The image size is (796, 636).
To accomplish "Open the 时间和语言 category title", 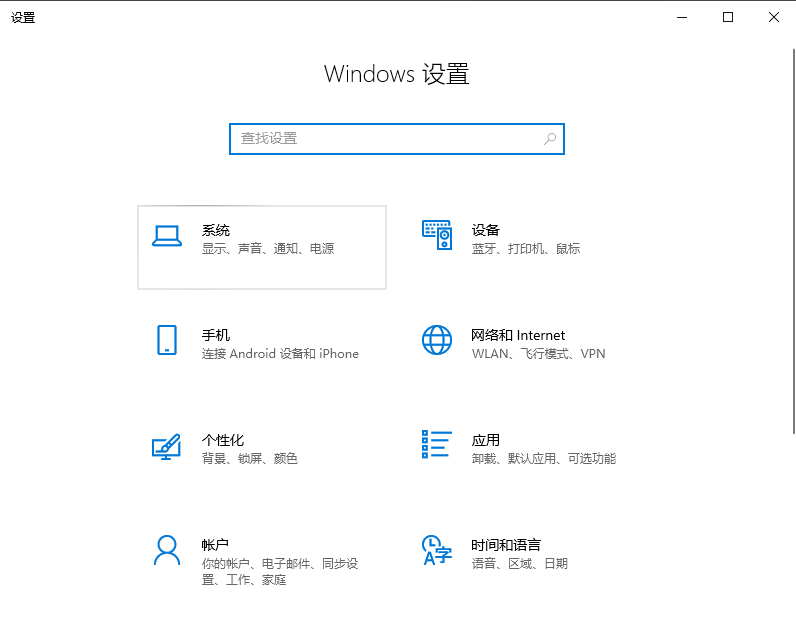I will tap(506, 545).
